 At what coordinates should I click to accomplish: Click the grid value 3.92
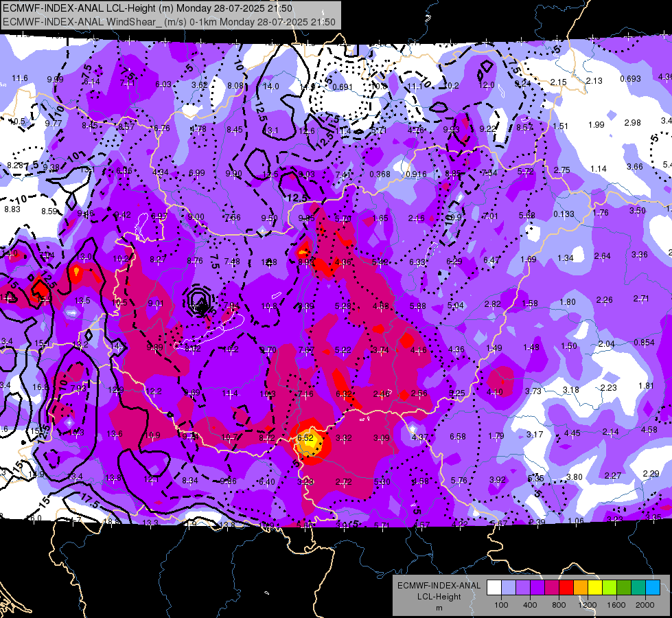tap(498, 479)
